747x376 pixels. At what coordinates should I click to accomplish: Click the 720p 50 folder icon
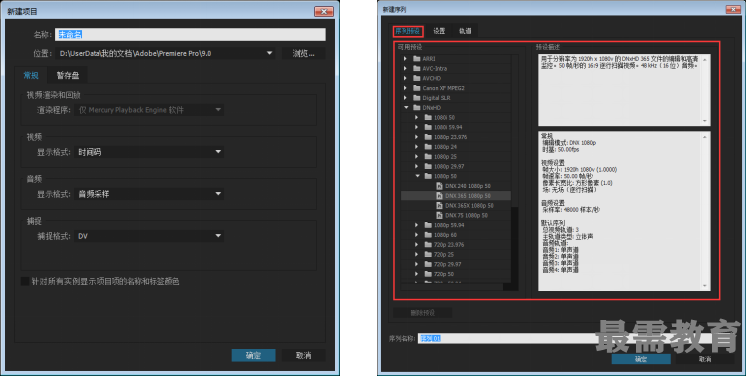(428, 274)
